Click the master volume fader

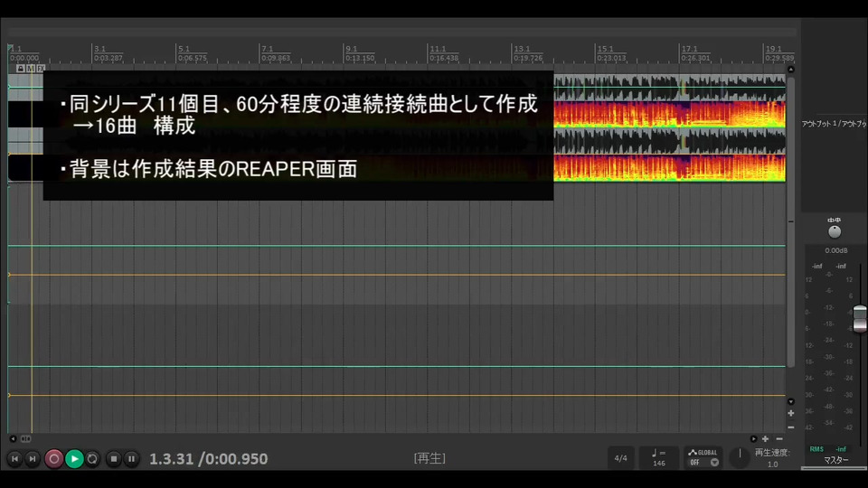coord(860,319)
